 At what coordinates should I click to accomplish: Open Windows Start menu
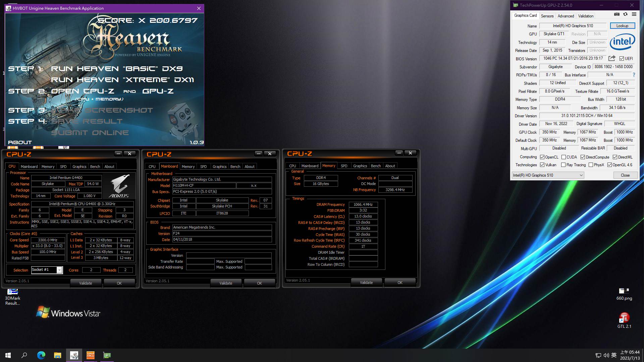[8, 355]
